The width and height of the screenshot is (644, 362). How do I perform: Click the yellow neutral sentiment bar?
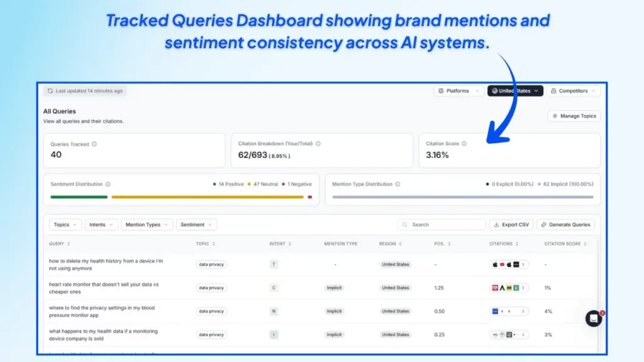(x=208, y=197)
